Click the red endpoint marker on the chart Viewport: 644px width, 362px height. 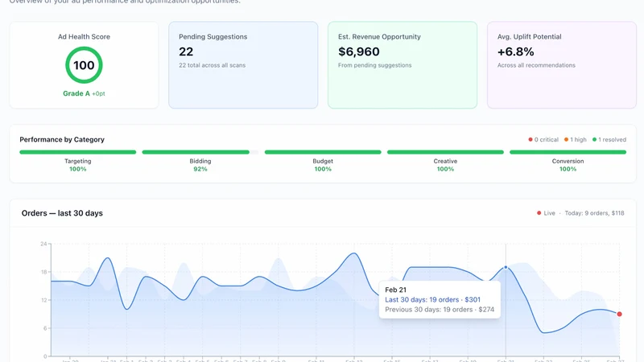click(x=619, y=314)
